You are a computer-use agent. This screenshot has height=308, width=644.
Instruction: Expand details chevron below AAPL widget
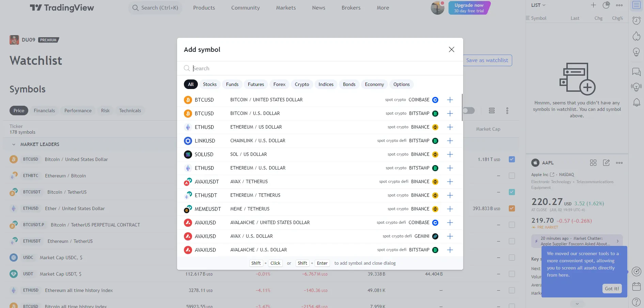coord(577,303)
